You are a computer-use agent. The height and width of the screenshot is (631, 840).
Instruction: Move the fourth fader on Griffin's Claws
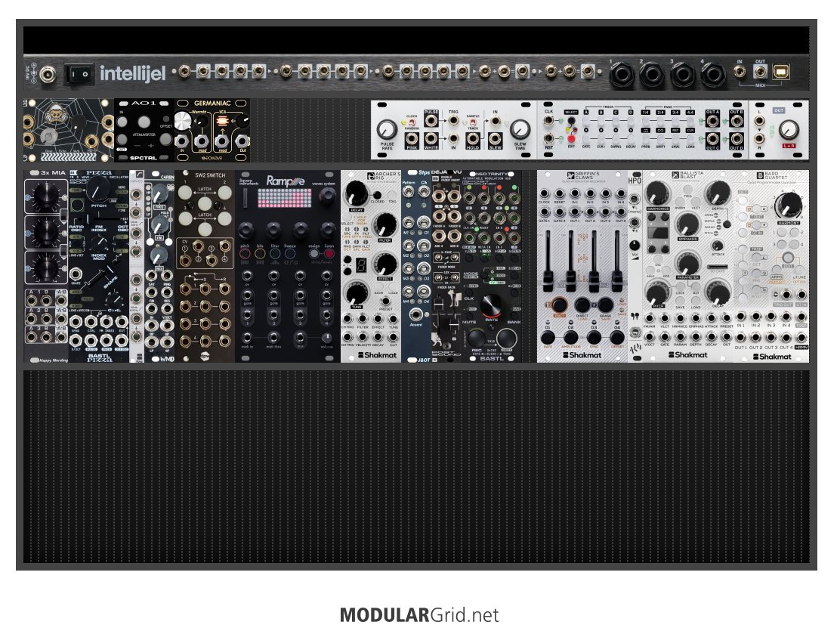click(x=616, y=280)
